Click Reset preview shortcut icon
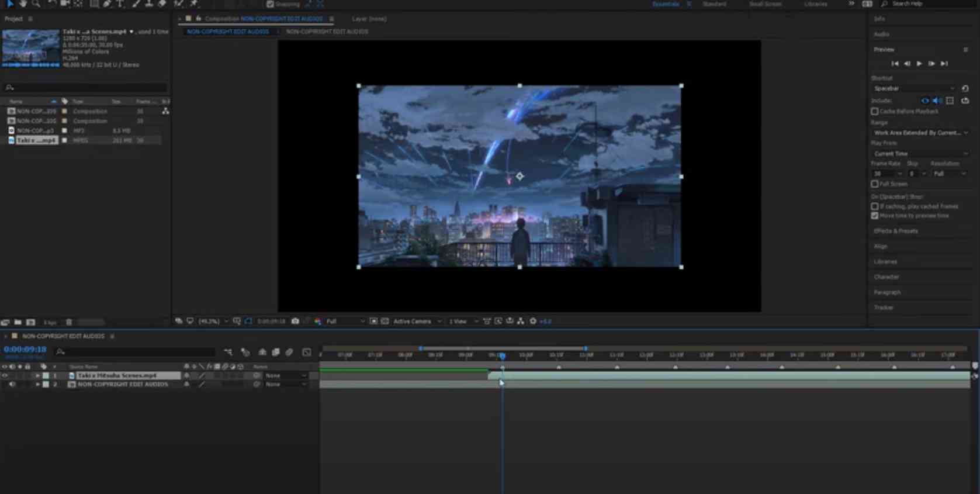This screenshot has width=980, height=494. pyautogui.click(x=965, y=88)
